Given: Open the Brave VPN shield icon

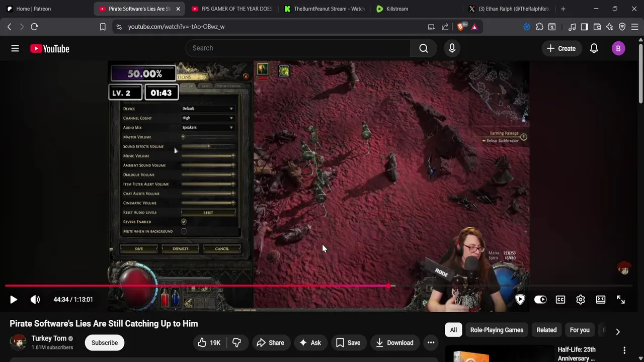Looking at the screenshot, I should pyautogui.click(x=622, y=27).
